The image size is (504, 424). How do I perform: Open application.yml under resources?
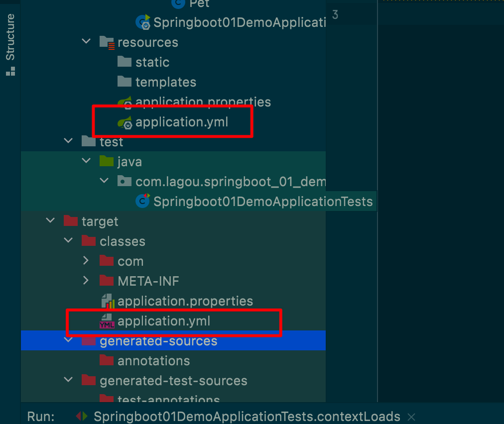tap(182, 122)
